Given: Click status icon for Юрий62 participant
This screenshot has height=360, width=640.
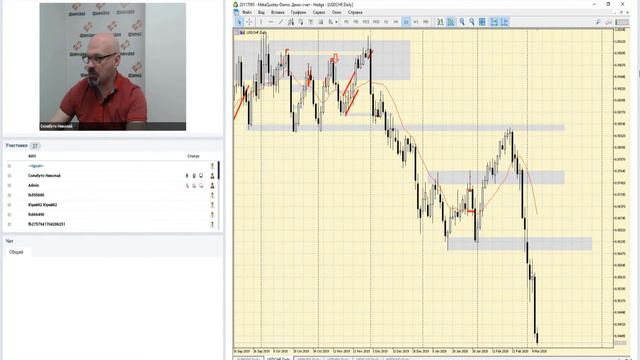Looking at the screenshot, I should tap(212, 205).
